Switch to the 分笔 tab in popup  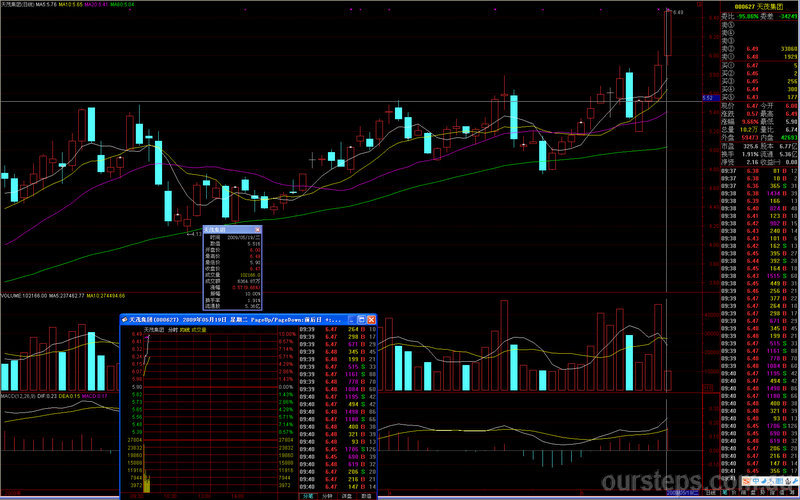click(x=308, y=495)
